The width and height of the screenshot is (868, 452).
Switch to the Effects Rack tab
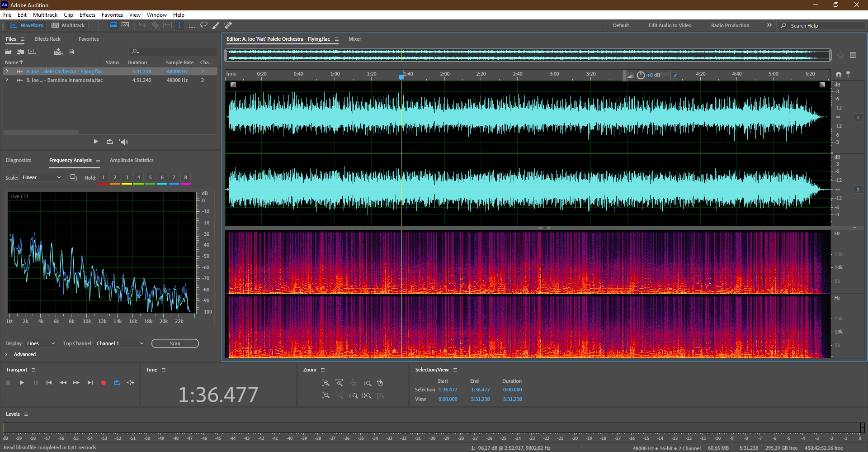(47, 39)
